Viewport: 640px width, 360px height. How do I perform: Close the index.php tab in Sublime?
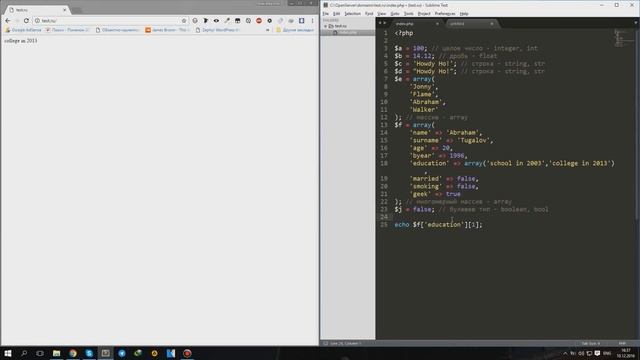pyautogui.click(x=437, y=24)
